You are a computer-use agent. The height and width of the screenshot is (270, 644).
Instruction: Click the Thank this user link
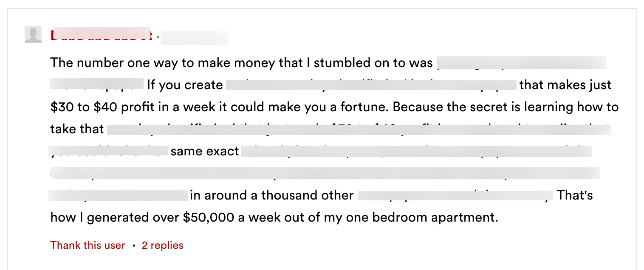point(88,245)
